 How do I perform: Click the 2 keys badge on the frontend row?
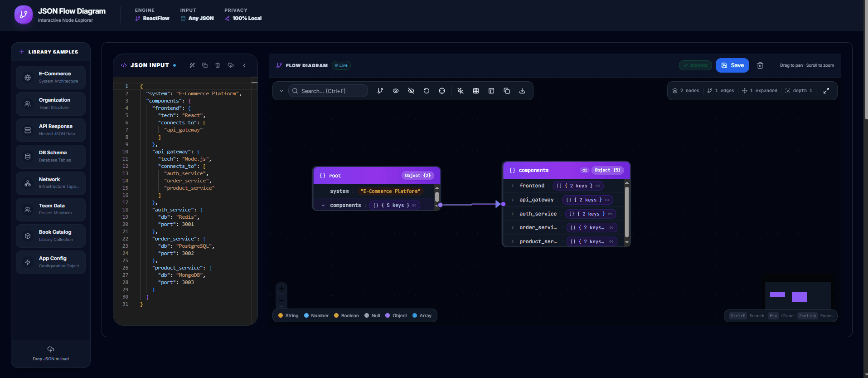point(578,186)
